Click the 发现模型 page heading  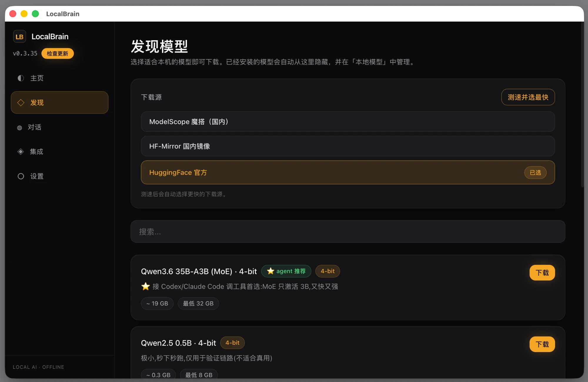(x=159, y=46)
